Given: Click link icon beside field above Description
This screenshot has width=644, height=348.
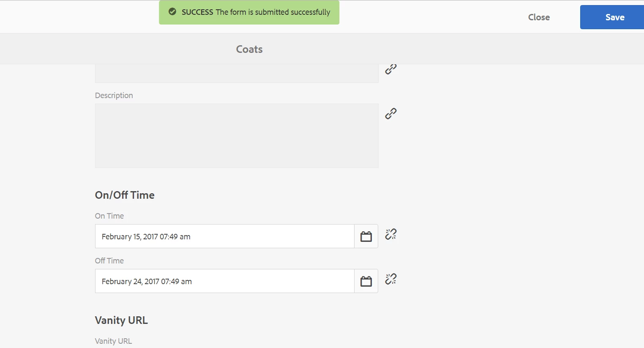Looking at the screenshot, I should click(x=391, y=69).
